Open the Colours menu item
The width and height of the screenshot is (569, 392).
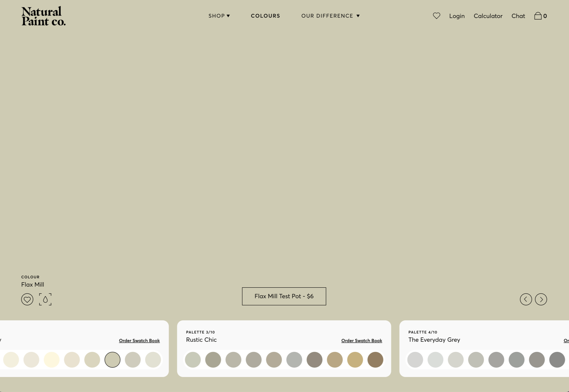(265, 16)
